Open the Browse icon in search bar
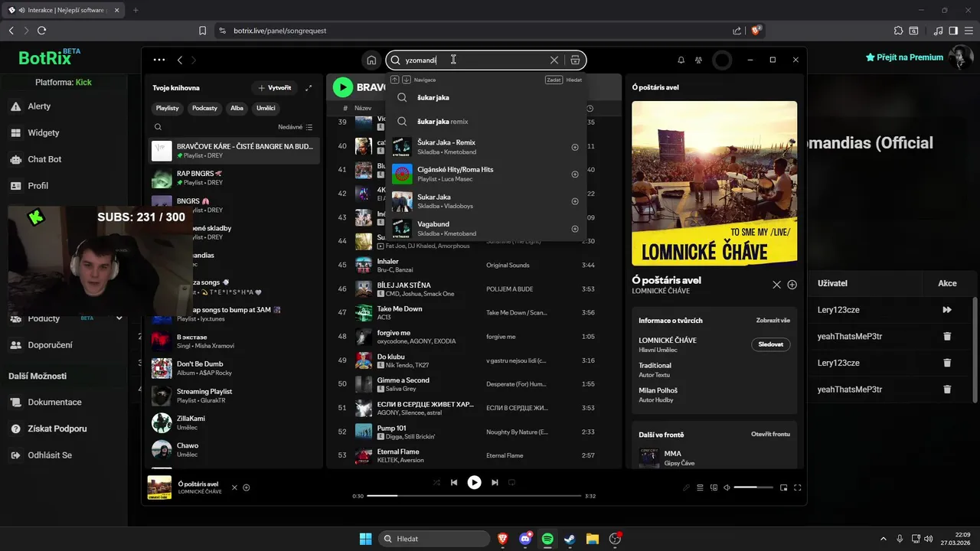Screen dimensions: 980x551 [575, 60]
